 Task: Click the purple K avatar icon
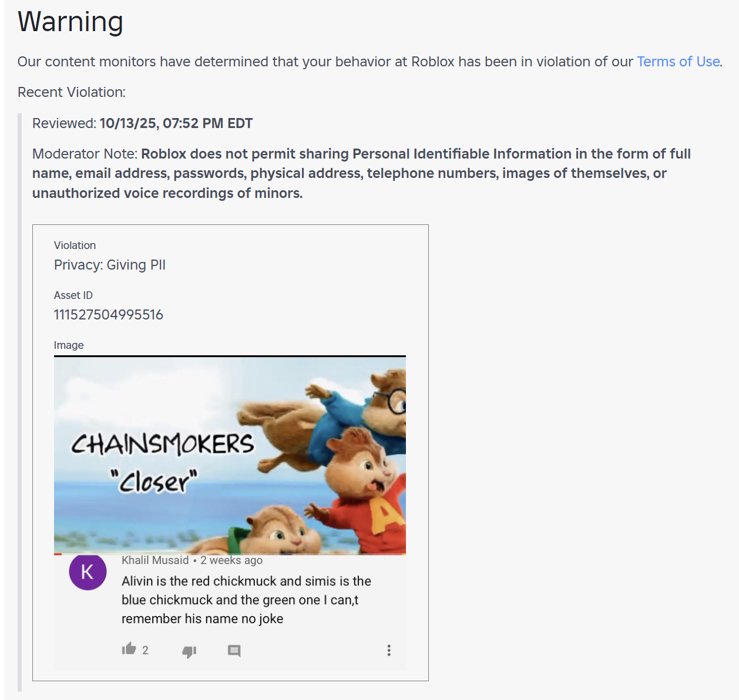[x=88, y=571]
